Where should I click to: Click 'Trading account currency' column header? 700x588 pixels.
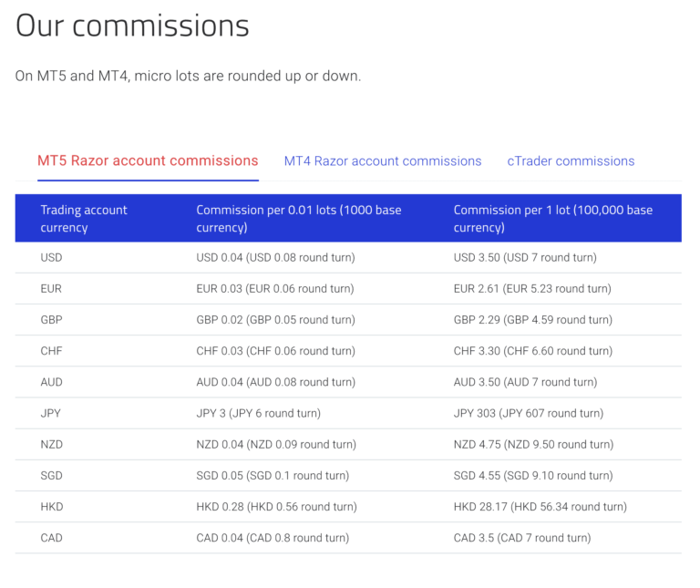coord(84,218)
